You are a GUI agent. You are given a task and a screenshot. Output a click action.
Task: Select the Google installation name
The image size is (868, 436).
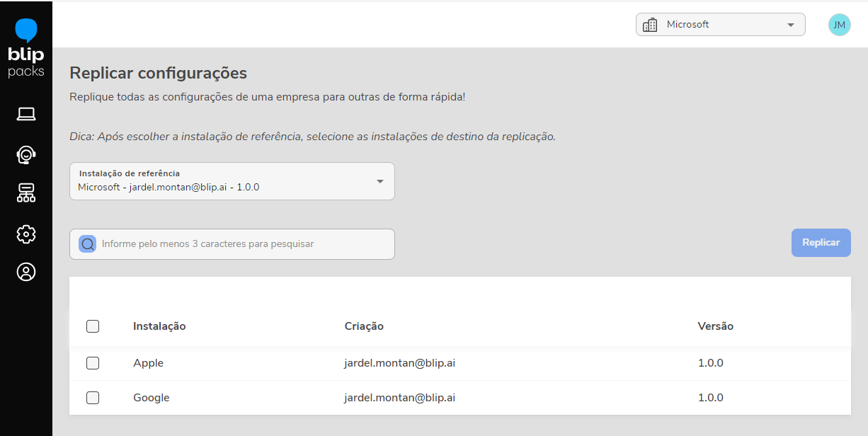pos(152,398)
